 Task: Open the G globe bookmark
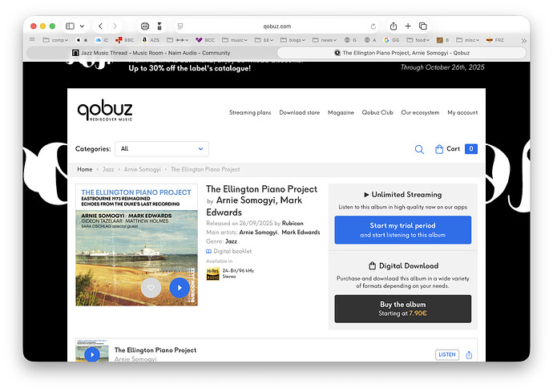350,40
